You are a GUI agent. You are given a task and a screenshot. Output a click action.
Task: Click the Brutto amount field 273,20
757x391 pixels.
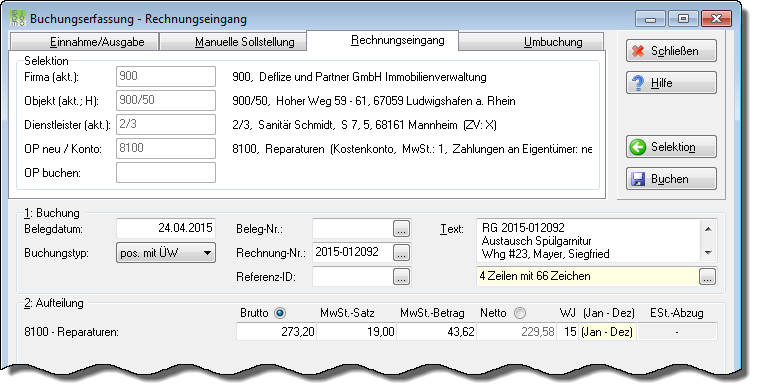tap(276, 332)
